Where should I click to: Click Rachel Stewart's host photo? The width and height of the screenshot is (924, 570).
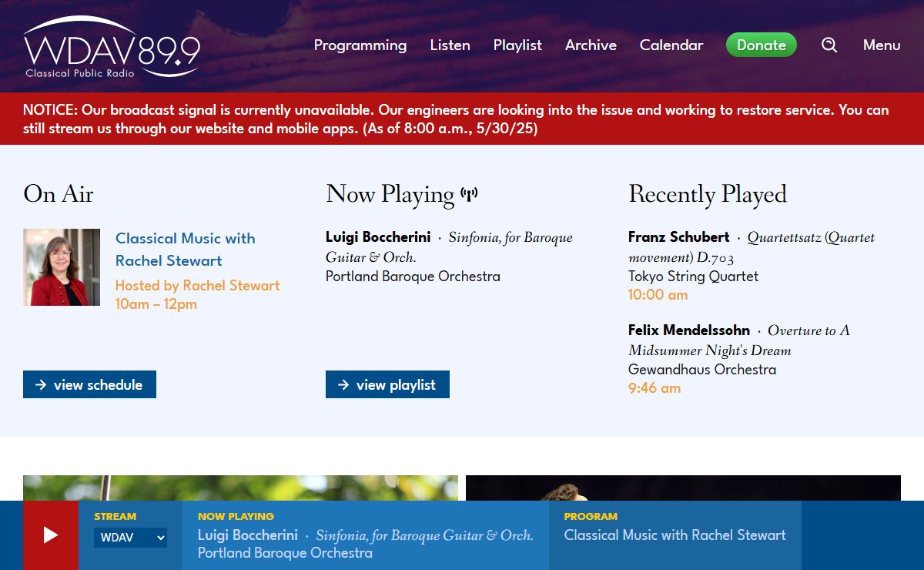[x=62, y=267]
